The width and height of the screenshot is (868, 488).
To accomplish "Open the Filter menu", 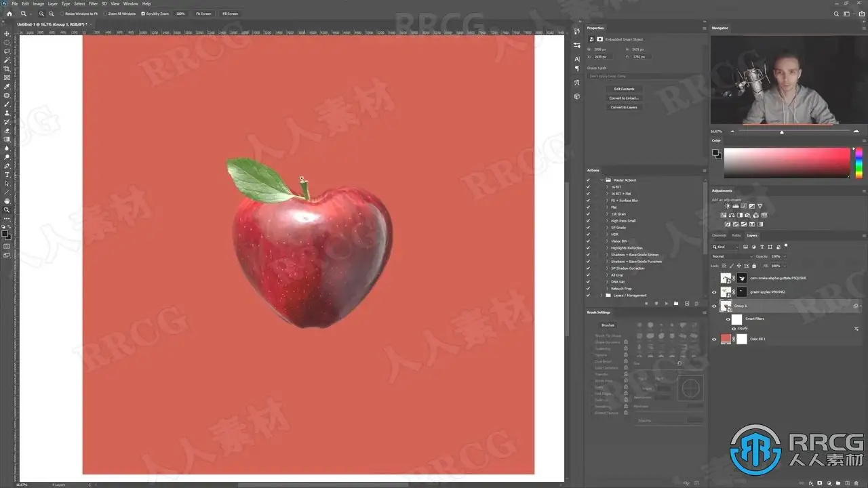I will pyautogui.click(x=94, y=3).
